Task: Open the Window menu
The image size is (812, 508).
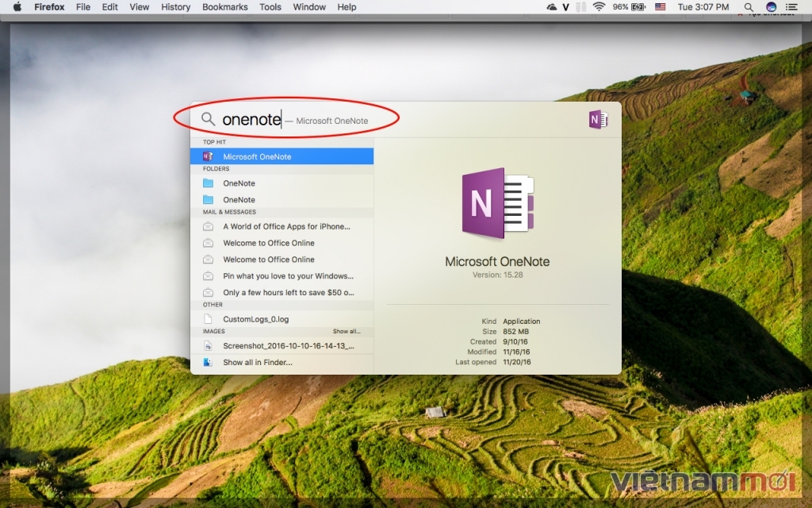Action: [309, 6]
